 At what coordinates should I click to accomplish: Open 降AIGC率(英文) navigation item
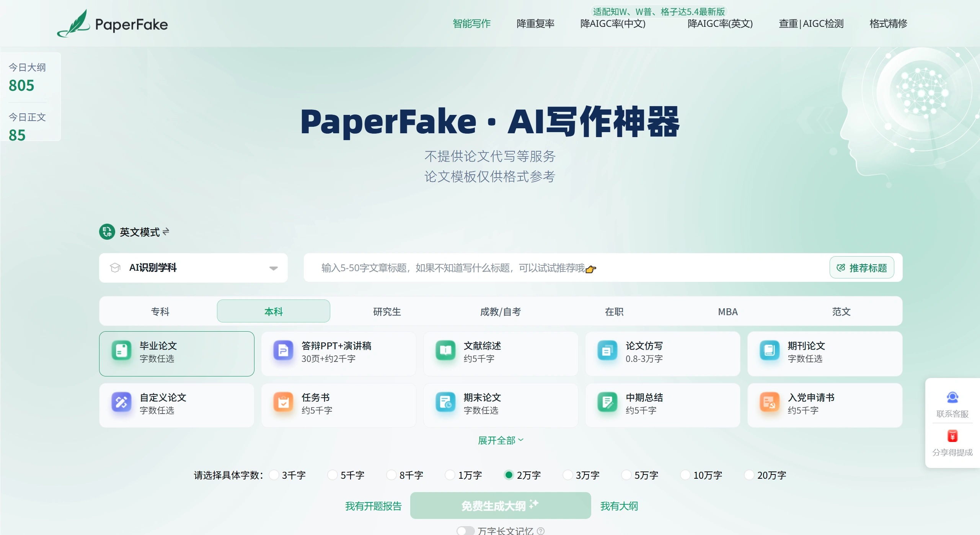[720, 24]
